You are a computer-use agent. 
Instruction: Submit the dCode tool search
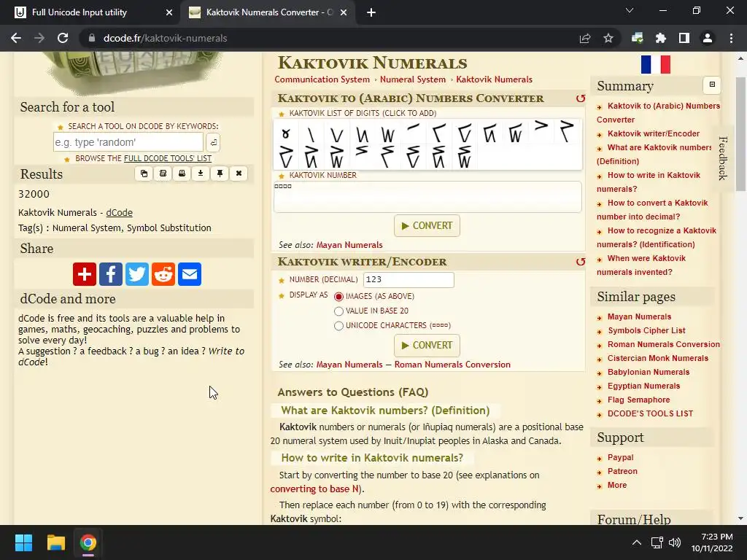point(213,142)
